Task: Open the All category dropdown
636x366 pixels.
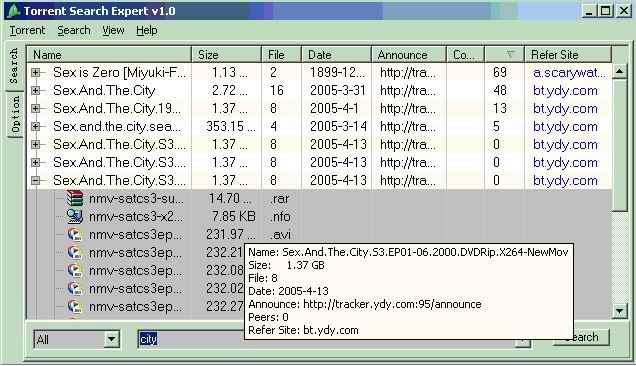Action: click(111, 339)
